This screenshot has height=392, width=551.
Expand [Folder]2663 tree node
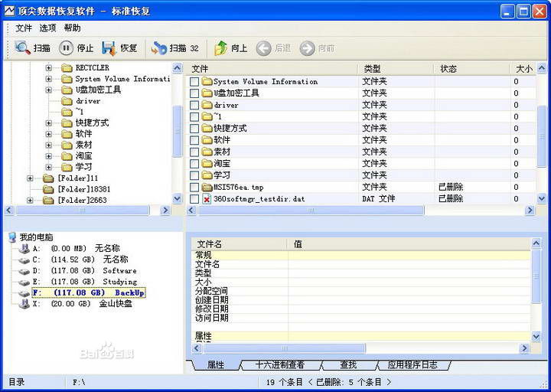30,201
